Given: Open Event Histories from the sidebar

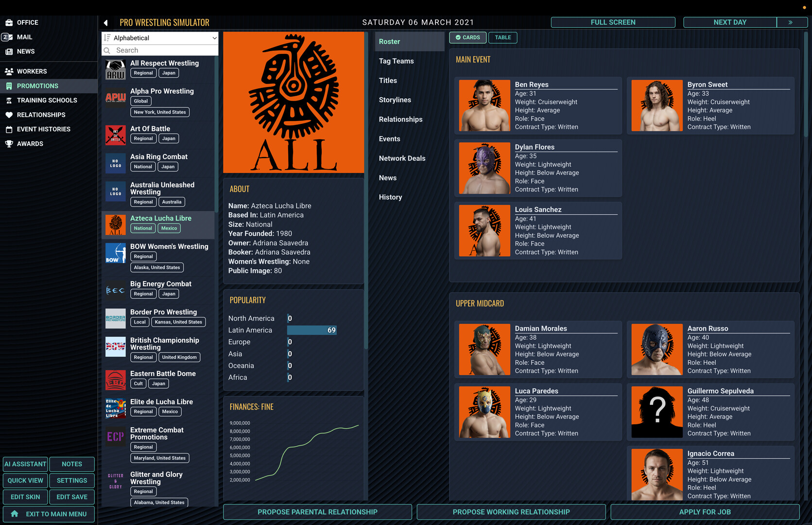Looking at the screenshot, I should point(43,129).
